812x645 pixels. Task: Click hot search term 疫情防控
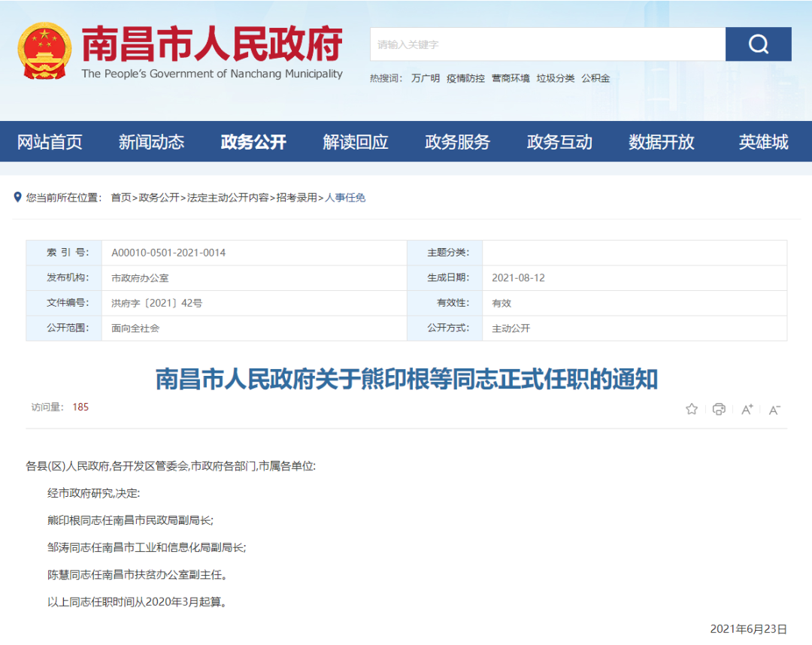465,78
